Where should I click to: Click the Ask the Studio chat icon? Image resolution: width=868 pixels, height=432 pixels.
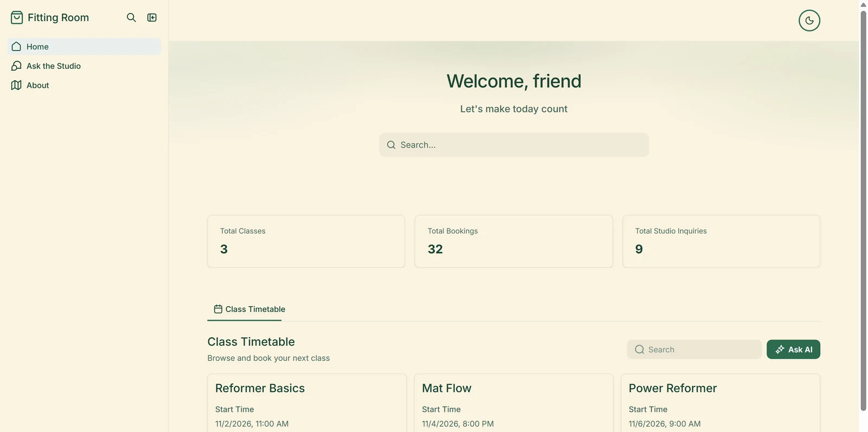pos(16,66)
